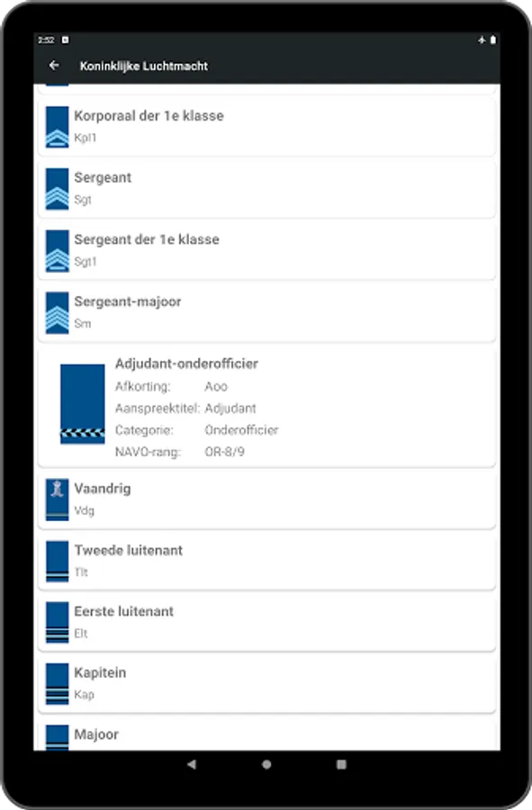Screen dimensions: 532x810
Task: Tap the Android home navigation button
Action: [266, 764]
